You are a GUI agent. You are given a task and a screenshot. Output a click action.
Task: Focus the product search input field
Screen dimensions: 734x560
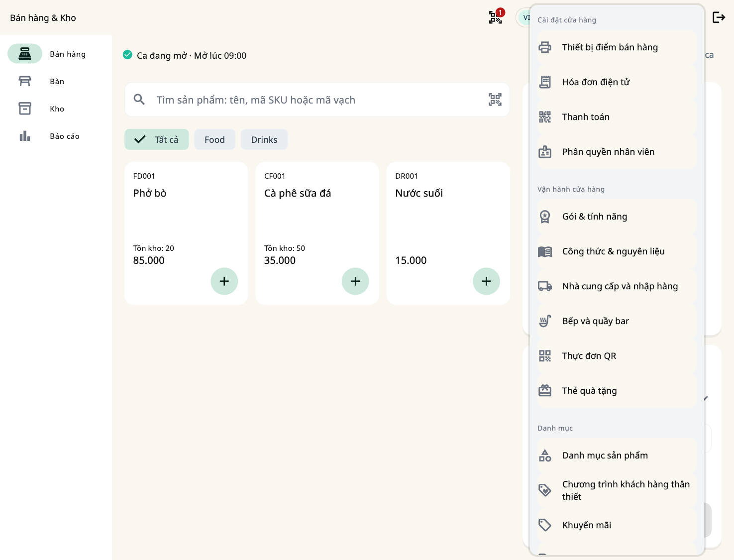(x=317, y=100)
